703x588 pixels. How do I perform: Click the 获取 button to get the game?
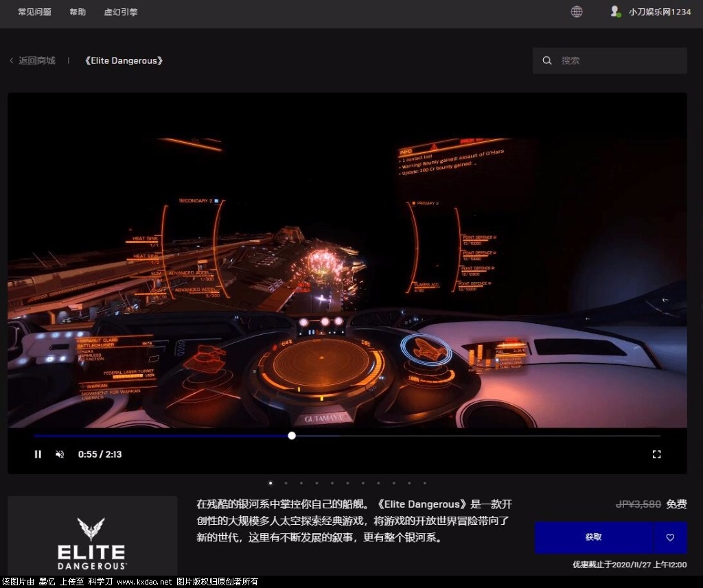coord(593,537)
